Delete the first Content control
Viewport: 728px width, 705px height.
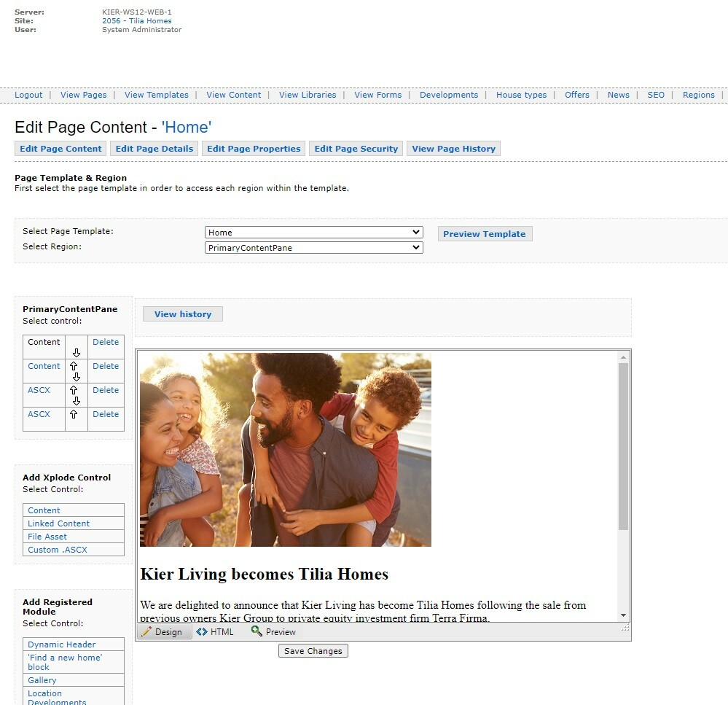coord(106,342)
